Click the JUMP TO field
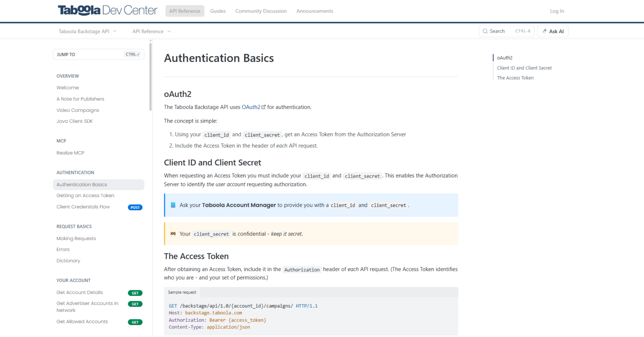This screenshot has height=337, width=644. [x=98, y=54]
